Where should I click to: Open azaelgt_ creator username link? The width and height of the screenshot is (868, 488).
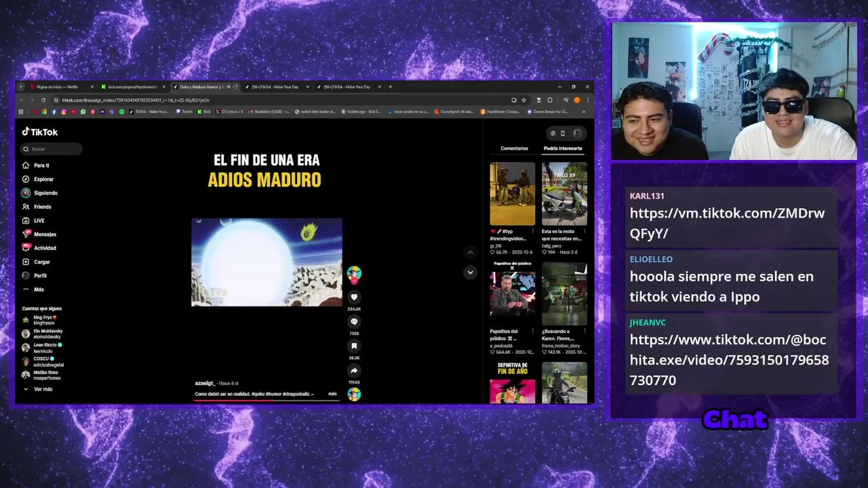[205, 384]
